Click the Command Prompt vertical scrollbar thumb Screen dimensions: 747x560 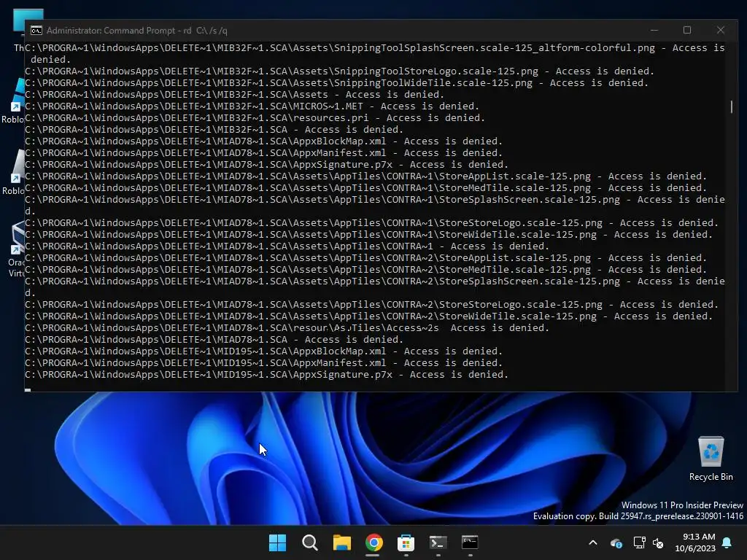[731, 106]
